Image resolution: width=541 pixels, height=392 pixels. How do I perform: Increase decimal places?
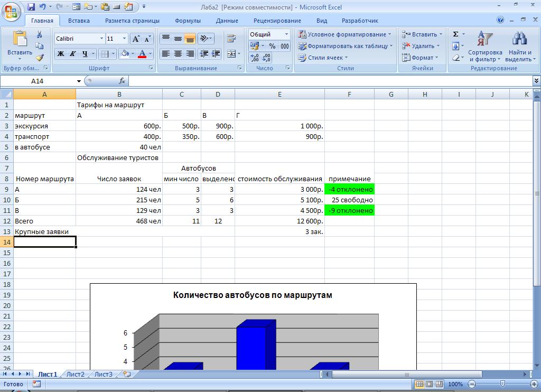(255, 58)
